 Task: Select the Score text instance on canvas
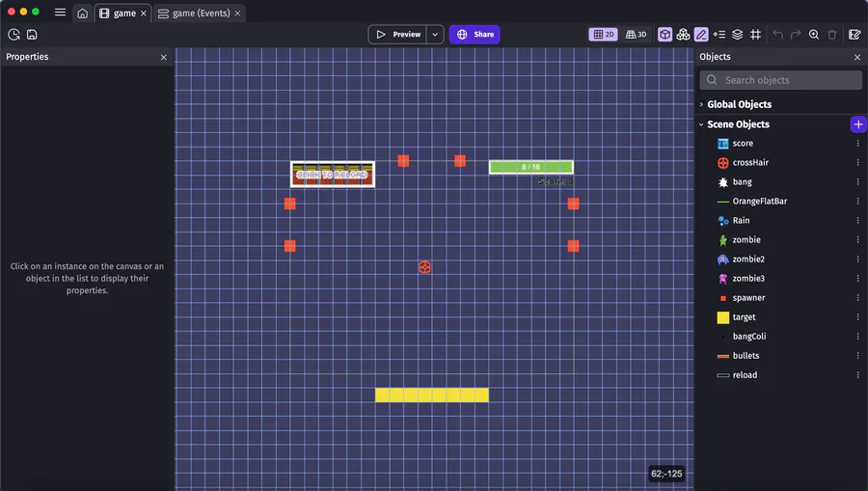(556, 181)
